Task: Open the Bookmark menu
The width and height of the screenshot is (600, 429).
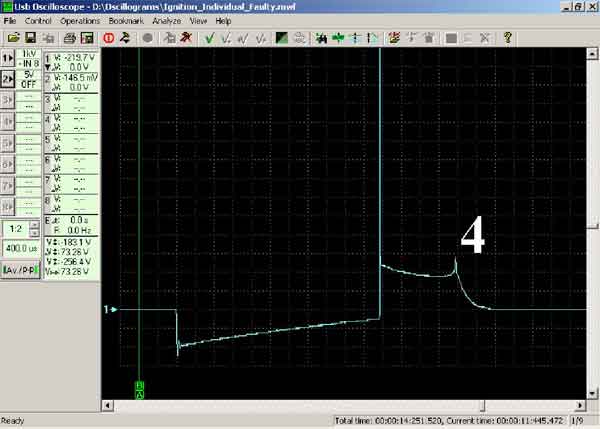Action: click(x=126, y=21)
